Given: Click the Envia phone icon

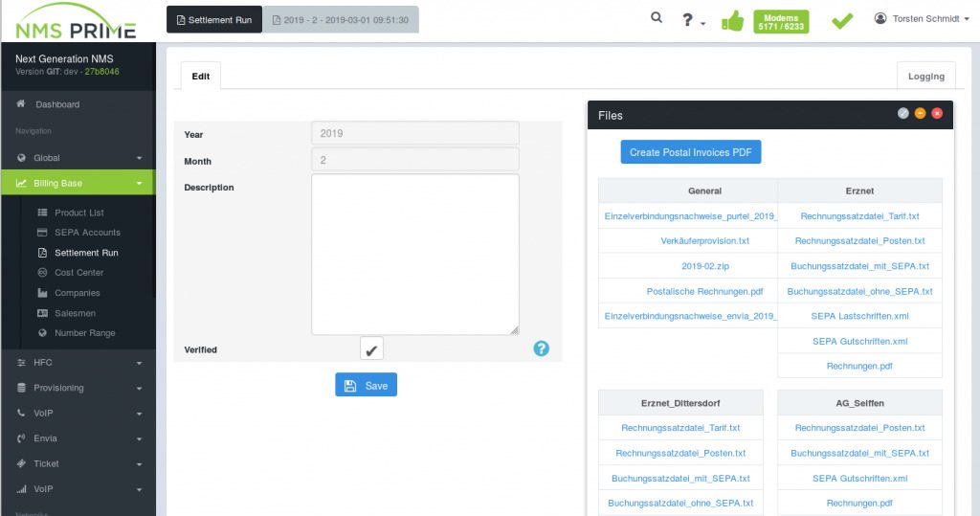Looking at the screenshot, I should (21, 438).
